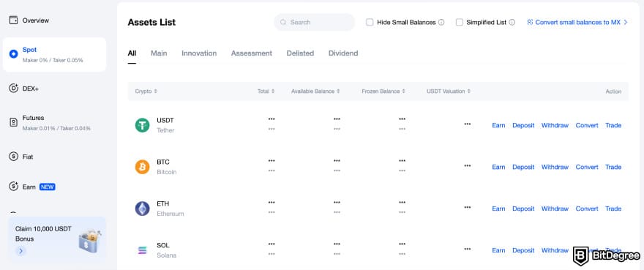Switch to the Delisted tab
The height and width of the screenshot is (270, 644).
(x=300, y=53)
